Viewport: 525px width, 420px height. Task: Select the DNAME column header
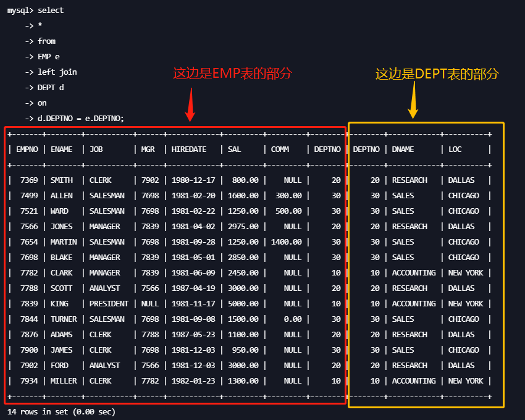coord(403,149)
